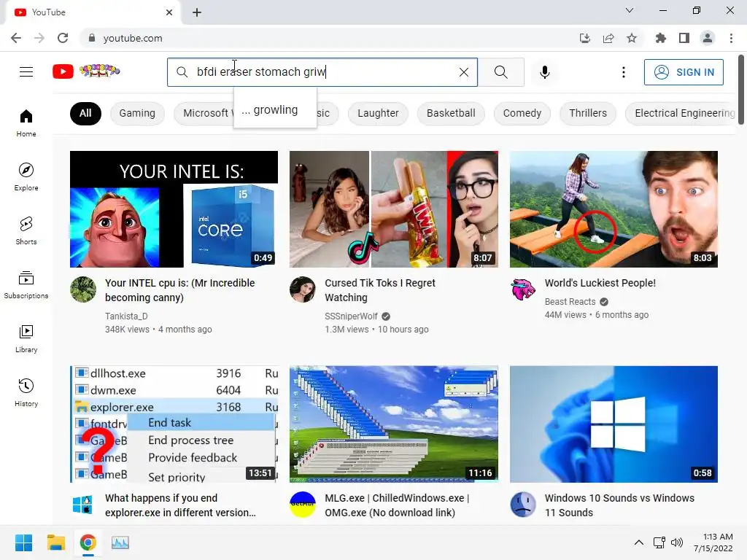Open YouTube settings three-dot menu
The image size is (747, 560).
click(x=623, y=72)
